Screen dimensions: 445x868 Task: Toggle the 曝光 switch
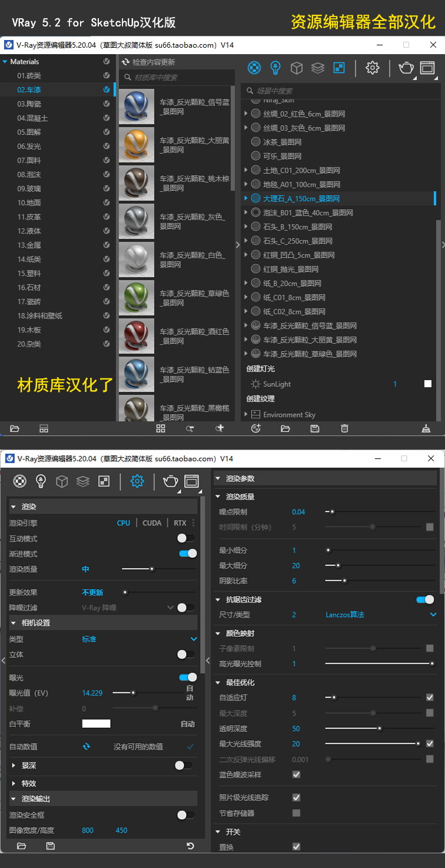[x=188, y=677]
